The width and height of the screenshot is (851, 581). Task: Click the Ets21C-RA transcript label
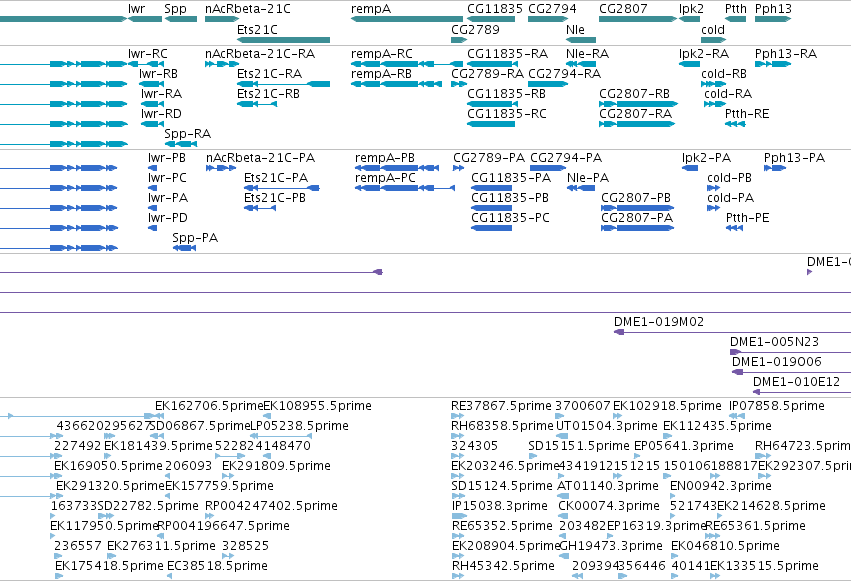click(x=270, y=74)
